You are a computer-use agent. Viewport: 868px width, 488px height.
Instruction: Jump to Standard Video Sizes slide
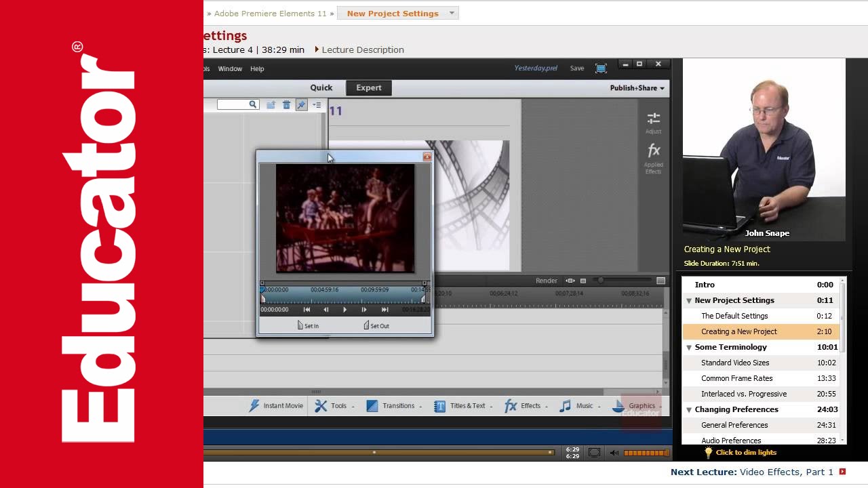point(760,363)
